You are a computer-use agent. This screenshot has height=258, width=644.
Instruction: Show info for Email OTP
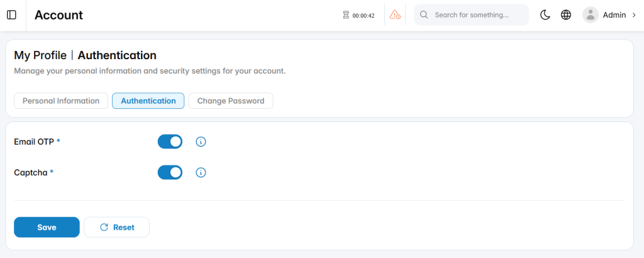[201, 142]
